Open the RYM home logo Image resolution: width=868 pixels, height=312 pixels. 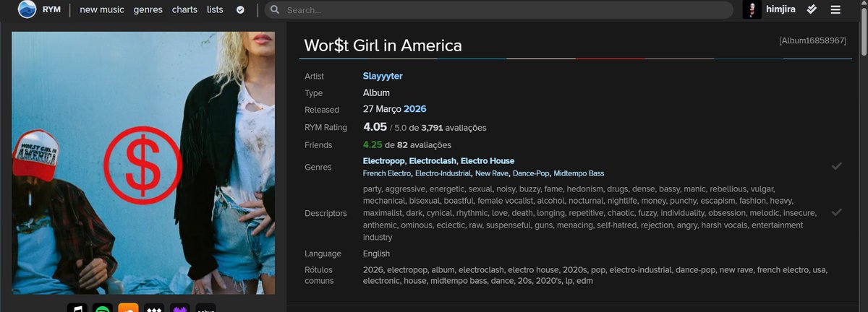point(27,9)
